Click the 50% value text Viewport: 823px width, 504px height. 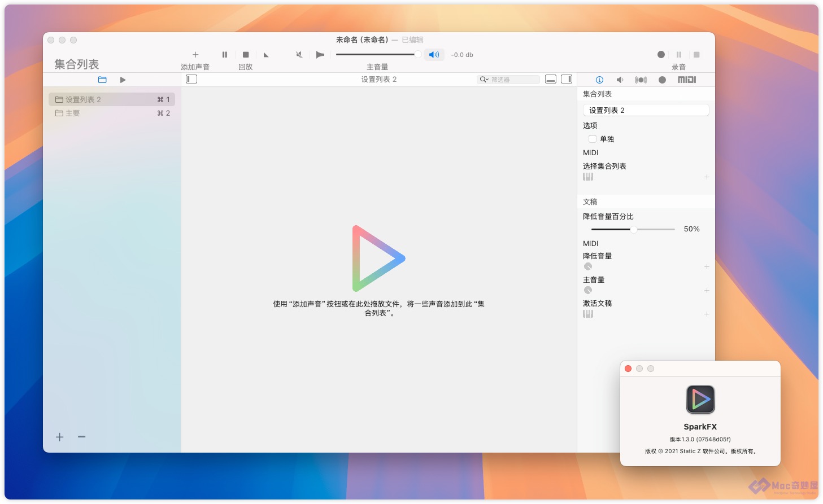click(x=692, y=229)
